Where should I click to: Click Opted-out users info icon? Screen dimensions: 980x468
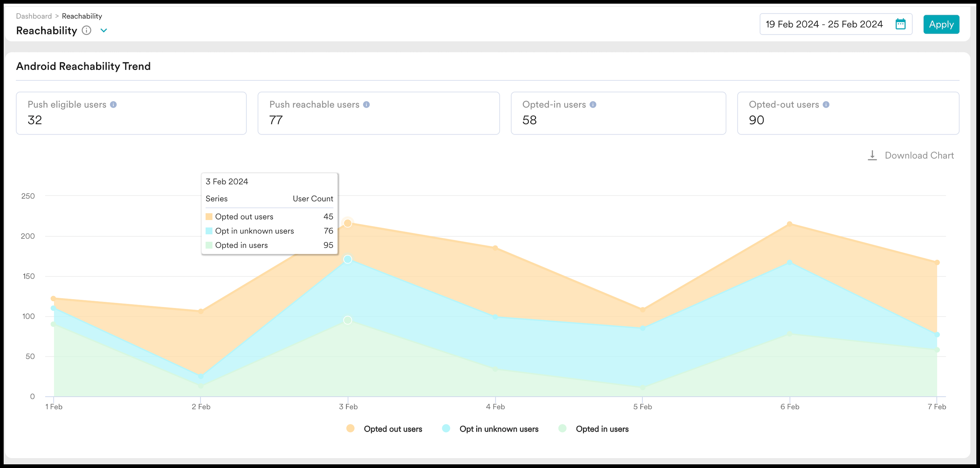pos(826,105)
